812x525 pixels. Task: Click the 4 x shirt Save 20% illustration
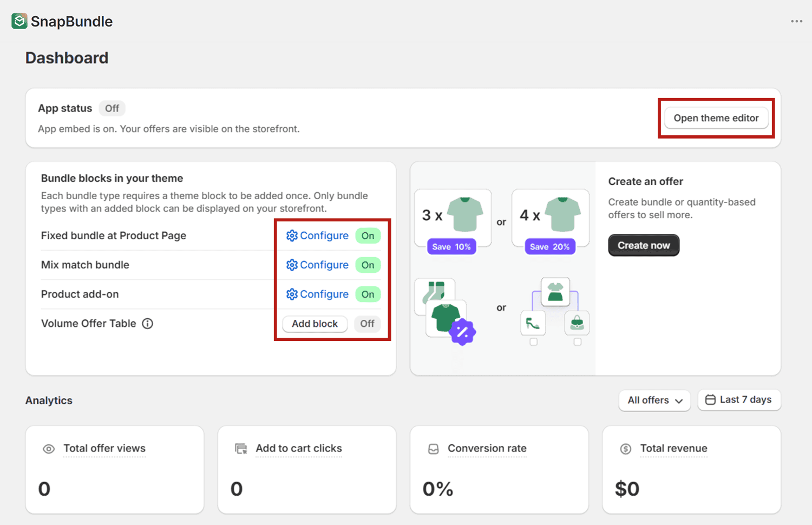pos(551,222)
